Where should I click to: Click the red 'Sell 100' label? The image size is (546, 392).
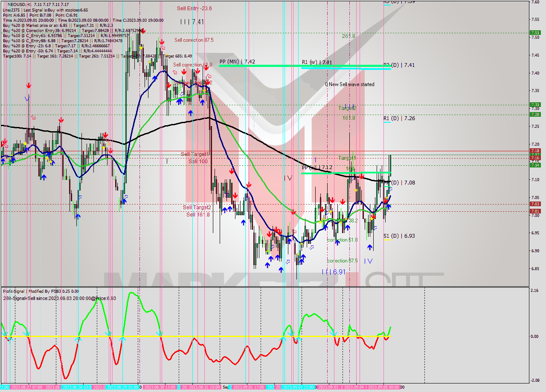(x=198, y=162)
